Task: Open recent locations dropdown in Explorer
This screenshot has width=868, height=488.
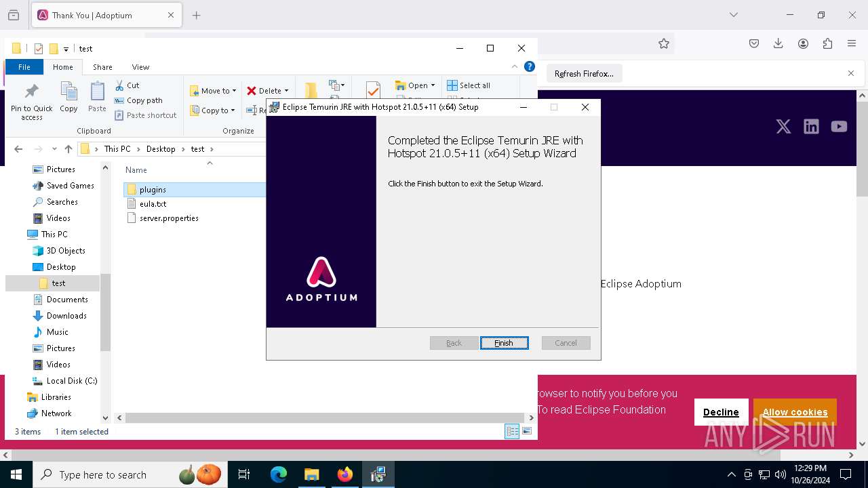Action: point(54,149)
